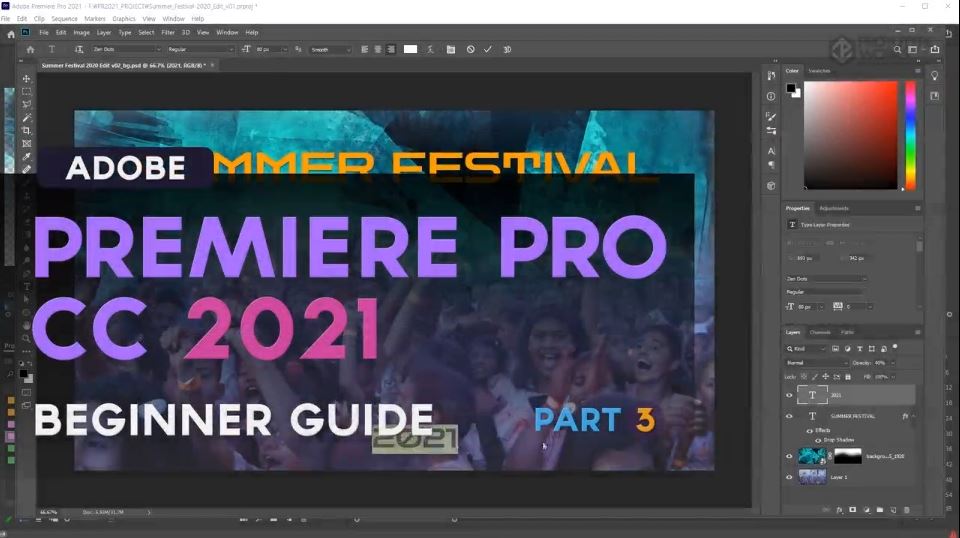Click the 3D text button in options bar
Image resolution: width=960 pixels, height=538 pixels.
coord(507,50)
